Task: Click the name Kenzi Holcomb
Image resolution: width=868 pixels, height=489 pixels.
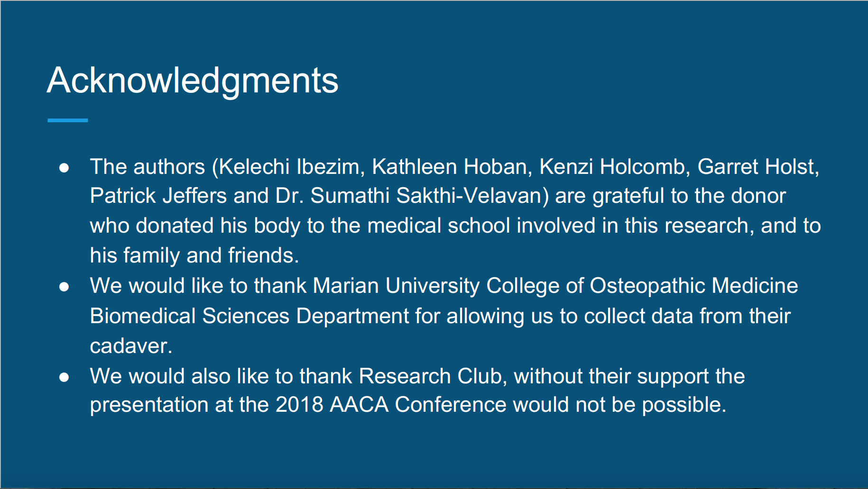Action: (x=612, y=167)
